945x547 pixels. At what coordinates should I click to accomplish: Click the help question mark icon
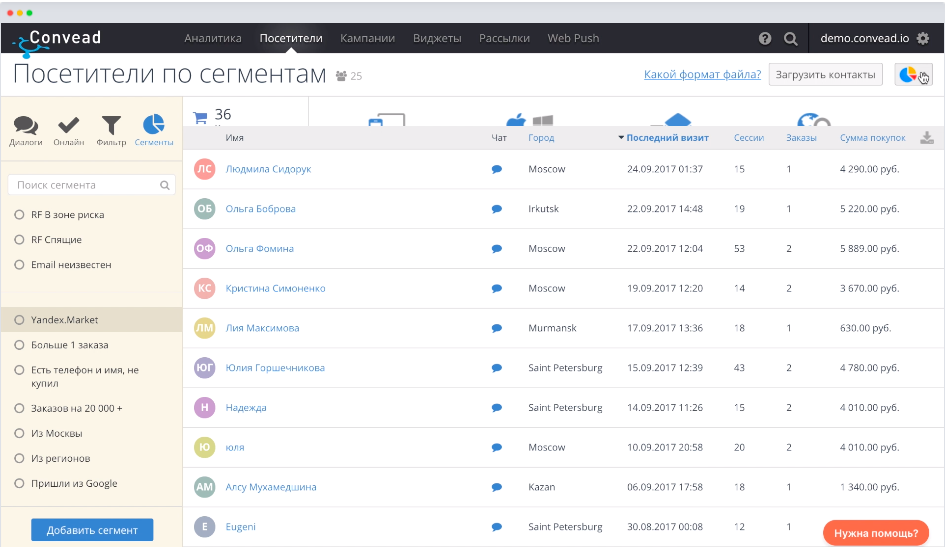coord(765,39)
